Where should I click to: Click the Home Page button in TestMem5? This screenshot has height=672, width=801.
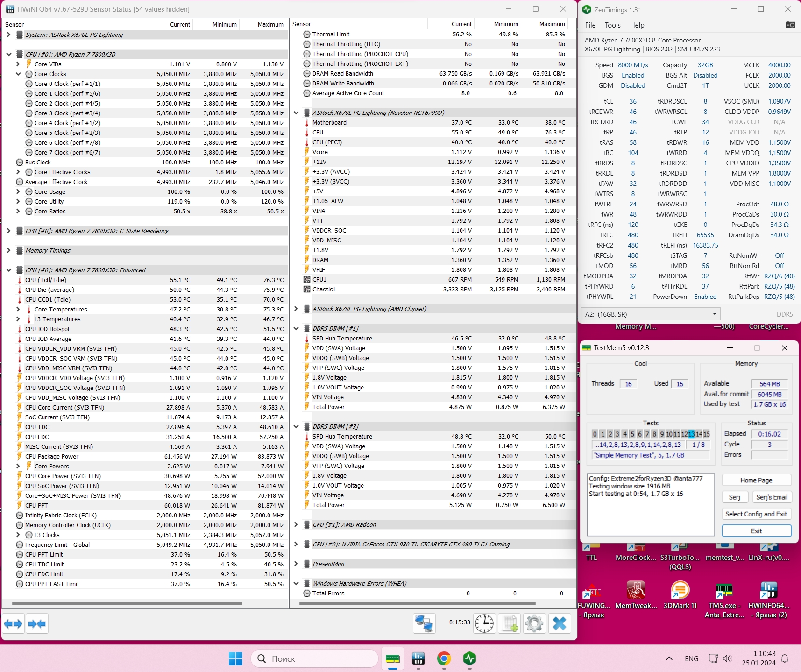click(x=757, y=480)
